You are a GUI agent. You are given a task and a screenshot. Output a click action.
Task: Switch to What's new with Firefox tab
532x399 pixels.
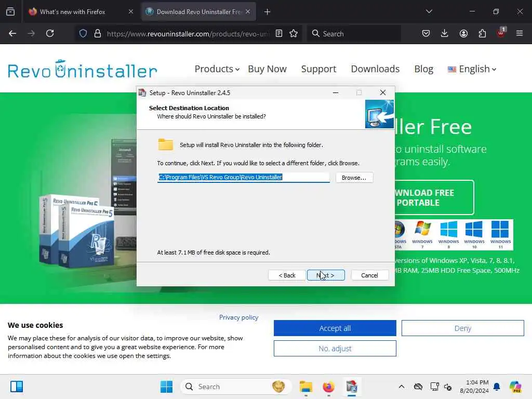73,11
